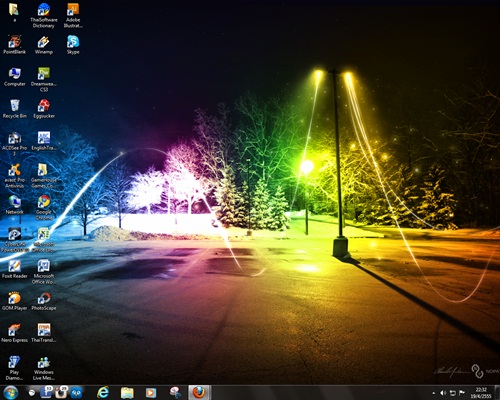Select the GOM Player shortcut
Image resolution: width=500 pixels, height=400 pixels.
coord(15,301)
